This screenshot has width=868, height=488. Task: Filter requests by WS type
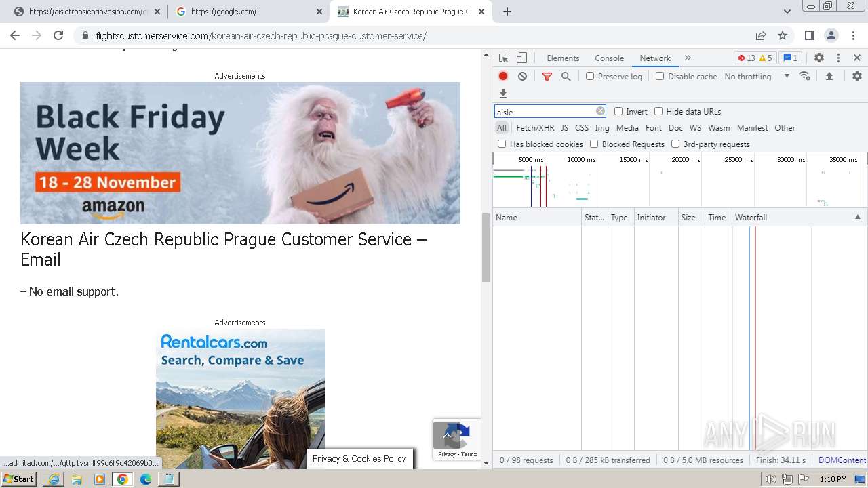pos(695,127)
